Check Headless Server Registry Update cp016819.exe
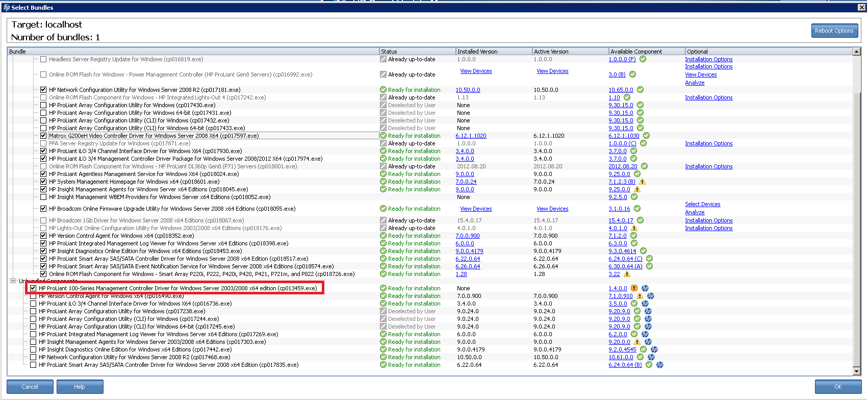Viewport: 868px width, 402px height. point(43,59)
